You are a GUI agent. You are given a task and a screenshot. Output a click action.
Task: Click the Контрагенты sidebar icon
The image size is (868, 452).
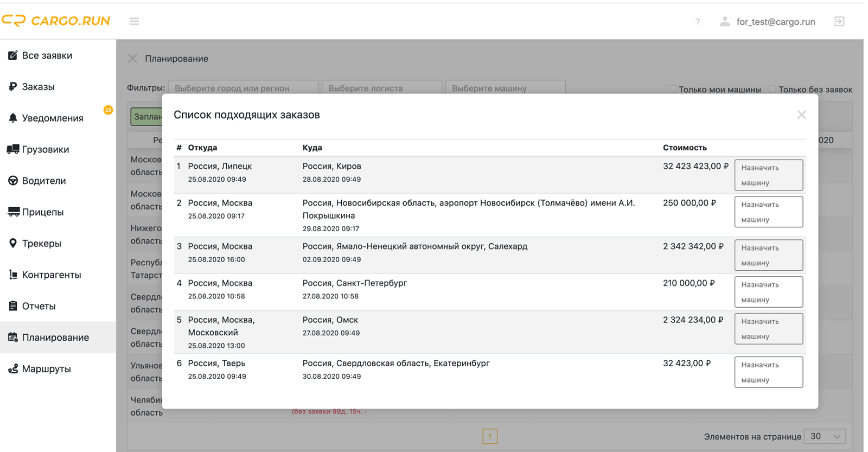coord(13,275)
